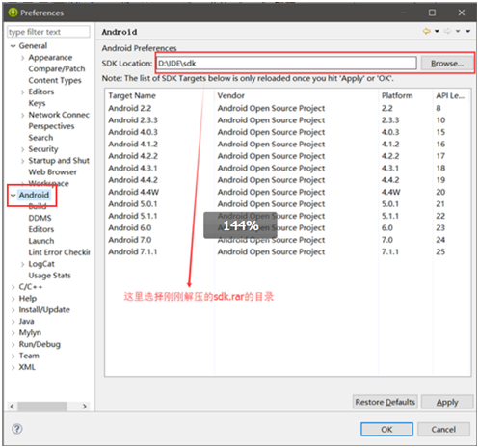The image size is (479, 448).
Task: Collapse the General tree node
Action: 13,46
